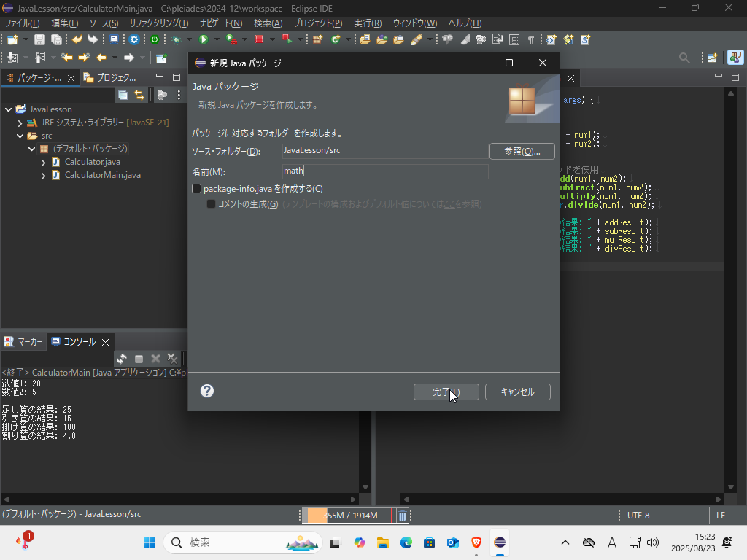Open File Explorer from taskbar

click(x=382, y=542)
